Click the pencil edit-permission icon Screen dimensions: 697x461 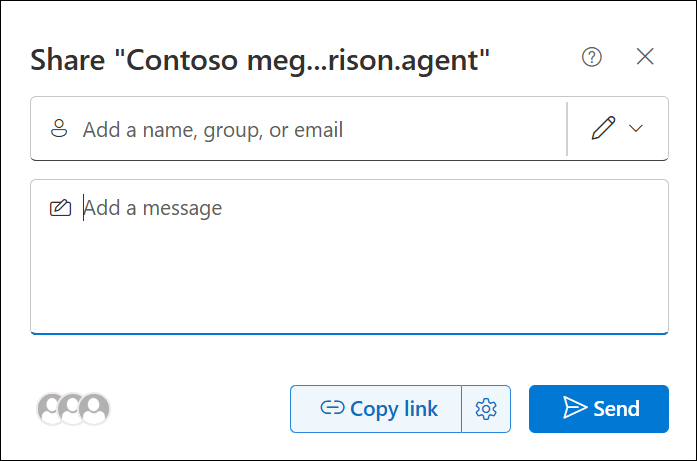603,128
